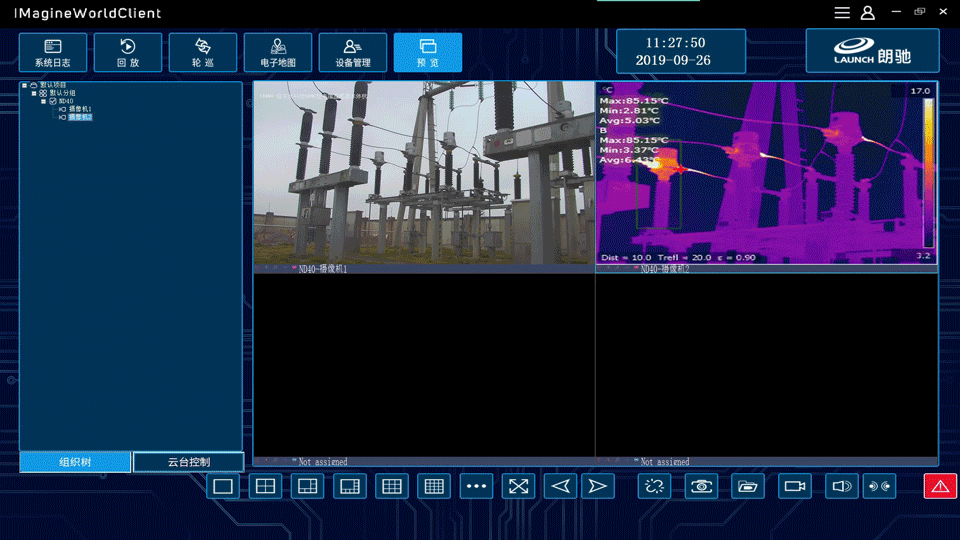Image resolution: width=960 pixels, height=540 pixels.
Task: Switch to the 组织树 tab
Action: click(x=75, y=462)
